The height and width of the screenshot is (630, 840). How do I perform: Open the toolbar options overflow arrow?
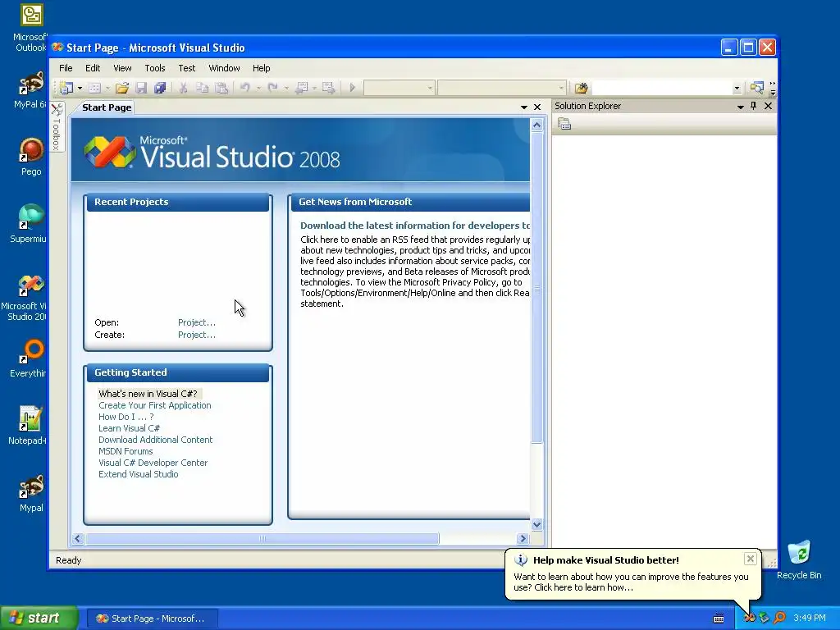(773, 89)
